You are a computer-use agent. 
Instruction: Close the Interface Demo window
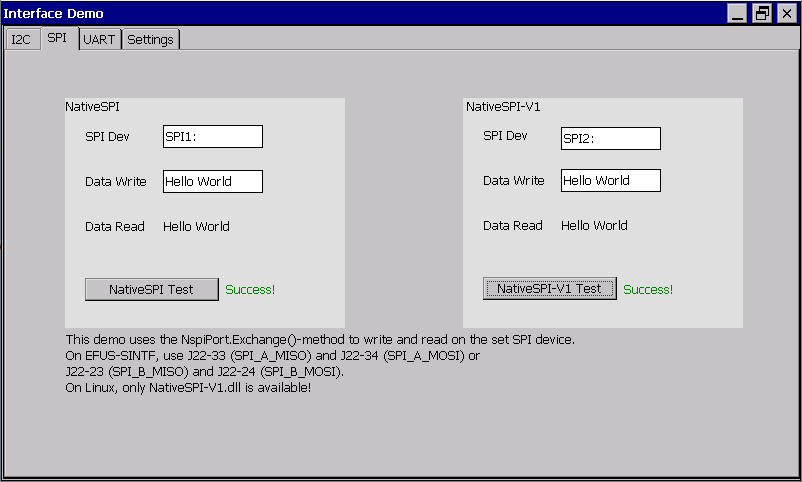(x=787, y=13)
